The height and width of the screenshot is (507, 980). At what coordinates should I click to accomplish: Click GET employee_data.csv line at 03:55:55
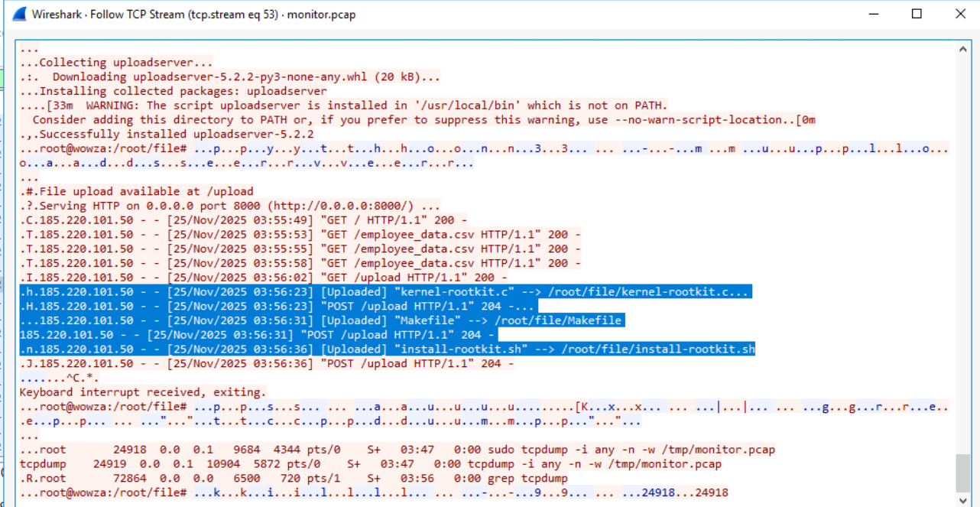pyautogui.click(x=300, y=249)
